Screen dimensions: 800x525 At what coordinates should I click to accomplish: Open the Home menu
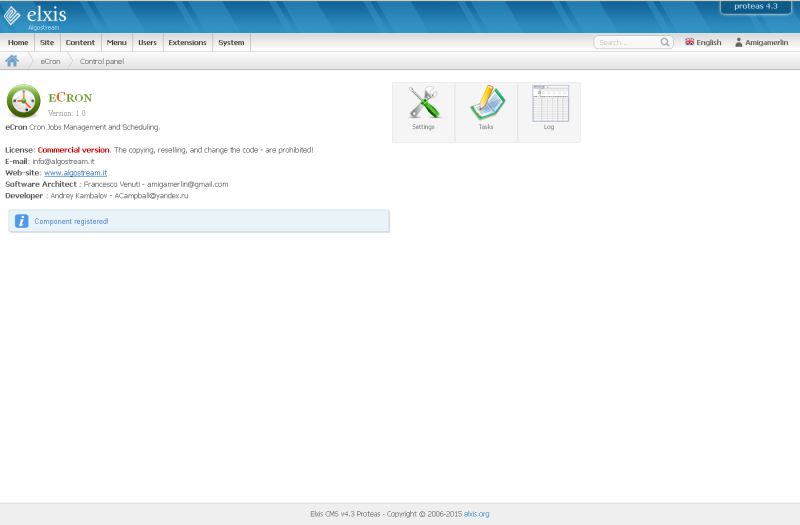[18, 42]
